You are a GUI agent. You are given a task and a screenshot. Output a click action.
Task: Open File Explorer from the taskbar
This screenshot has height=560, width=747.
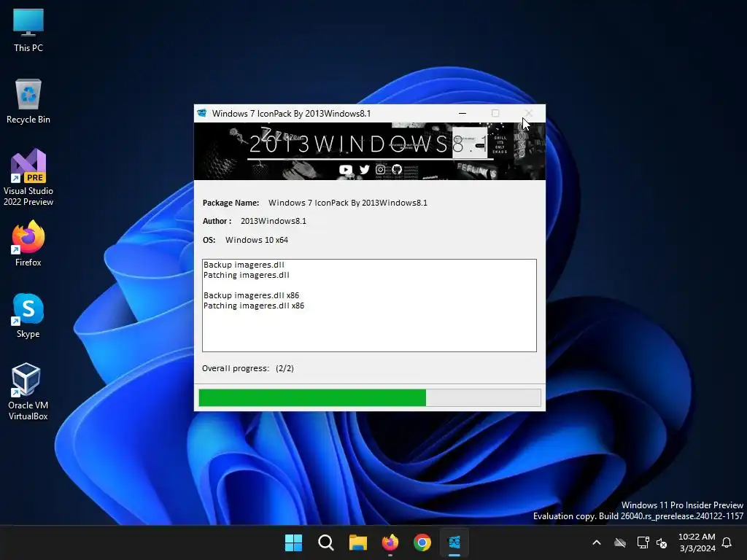click(x=357, y=542)
